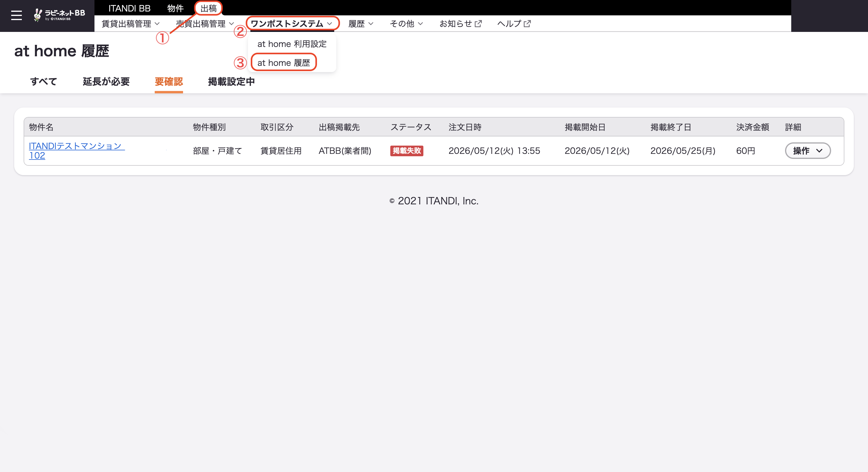
Task: Open the お知らせ external link
Action: click(460, 24)
